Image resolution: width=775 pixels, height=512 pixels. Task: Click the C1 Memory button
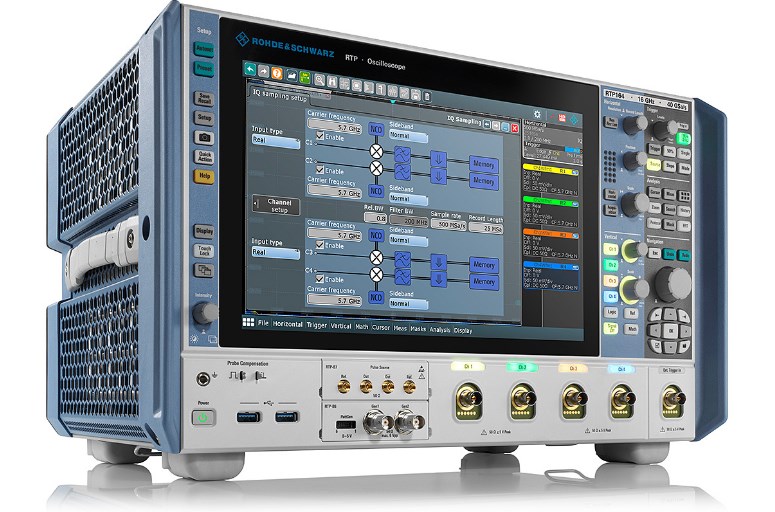484,163
